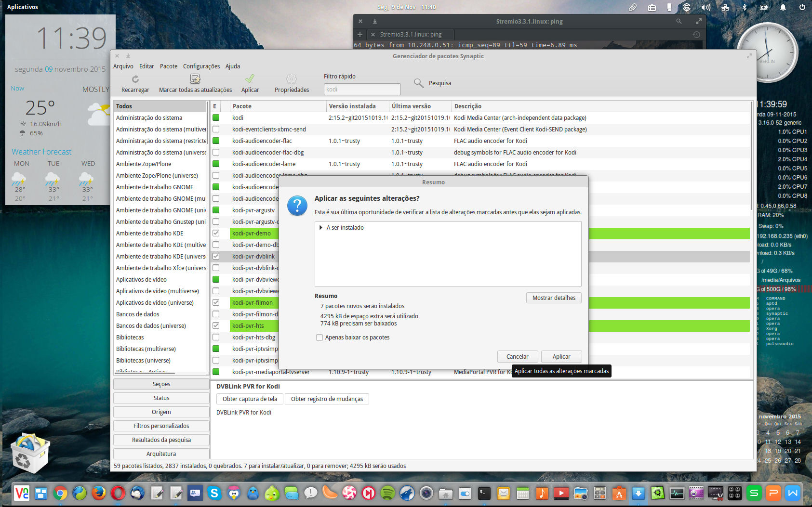812x507 pixels.
Task: Open the Aplicativos panel menu
Action: pos(22,7)
